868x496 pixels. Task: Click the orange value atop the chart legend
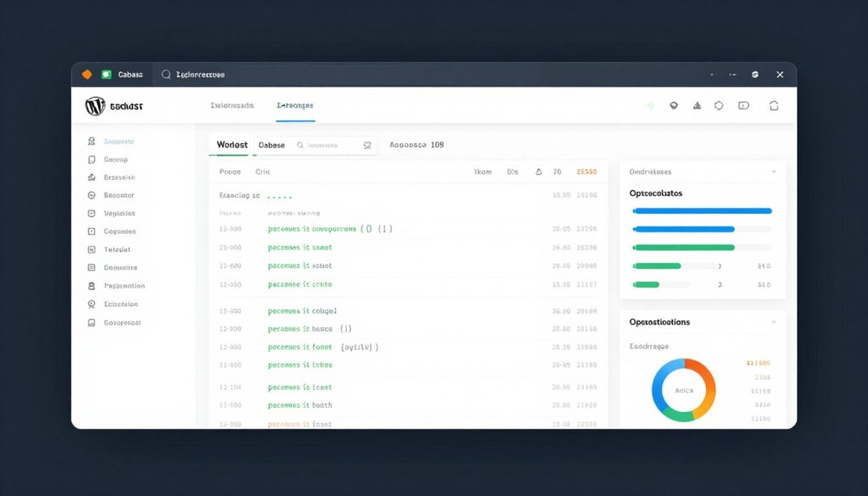click(759, 363)
